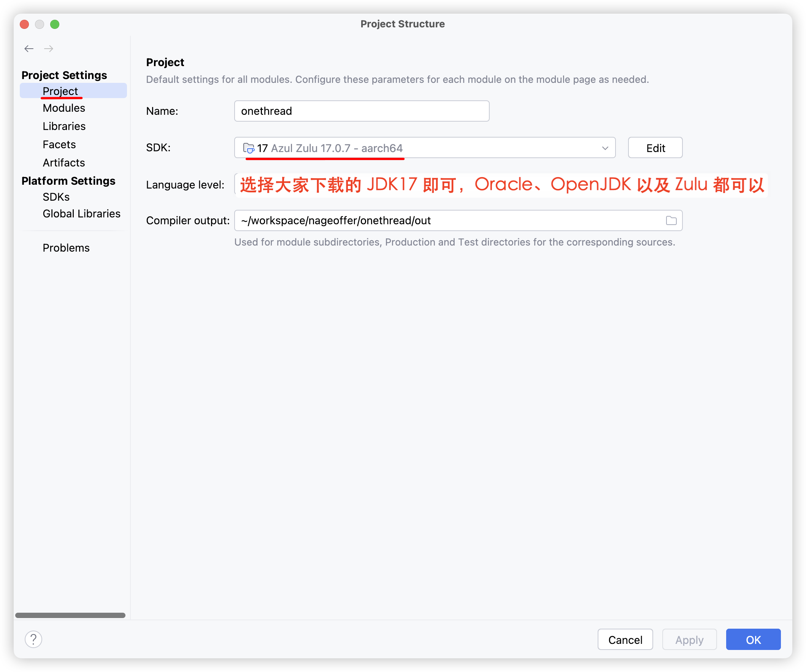The image size is (806, 672).
Task: Expand the SDK dropdown chevron
Action: 605,148
